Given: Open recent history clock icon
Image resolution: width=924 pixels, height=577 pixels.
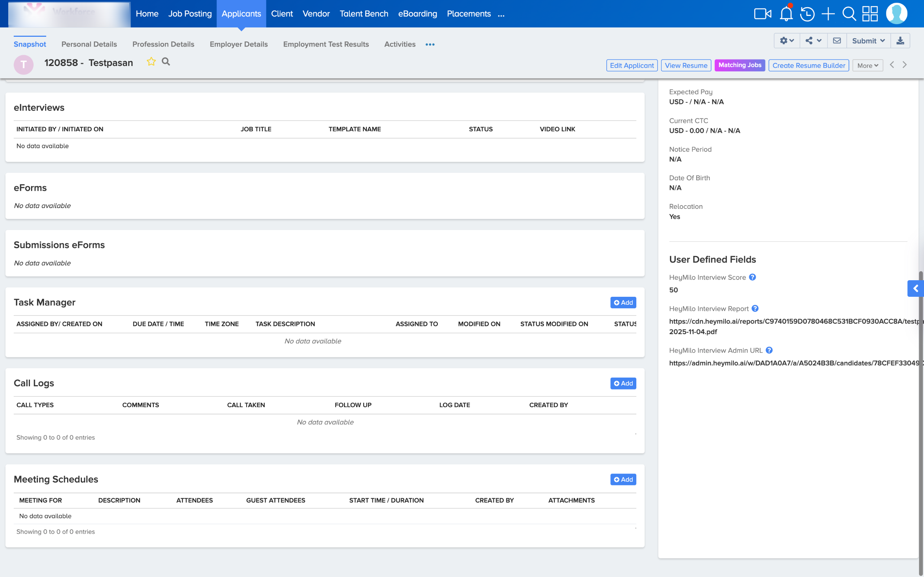Looking at the screenshot, I should [x=807, y=14].
